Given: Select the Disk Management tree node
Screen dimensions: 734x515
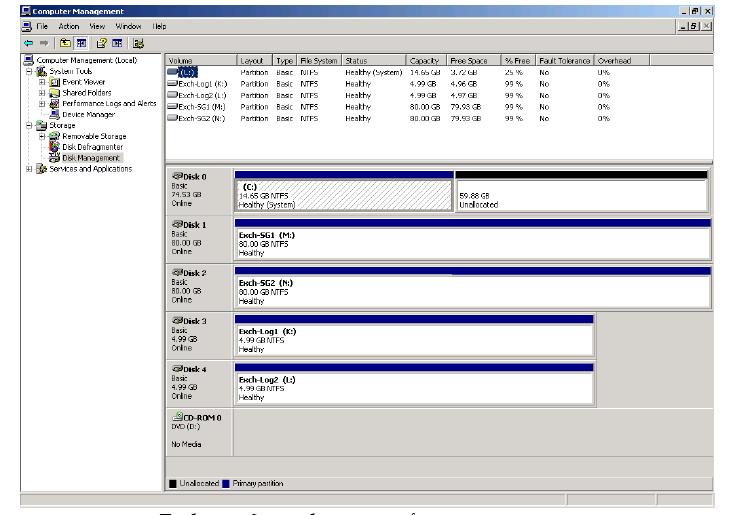Looking at the screenshot, I should (x=90, y=158).
